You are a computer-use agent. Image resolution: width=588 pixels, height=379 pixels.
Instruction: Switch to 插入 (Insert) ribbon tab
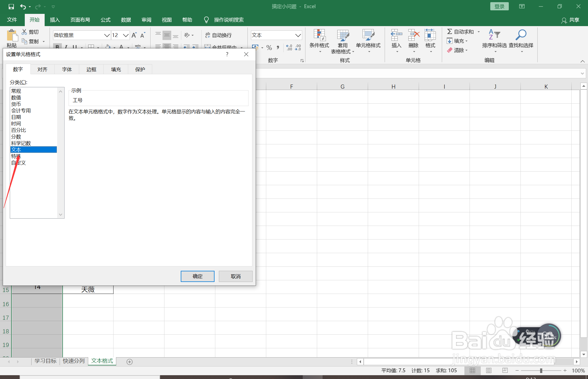55,20
